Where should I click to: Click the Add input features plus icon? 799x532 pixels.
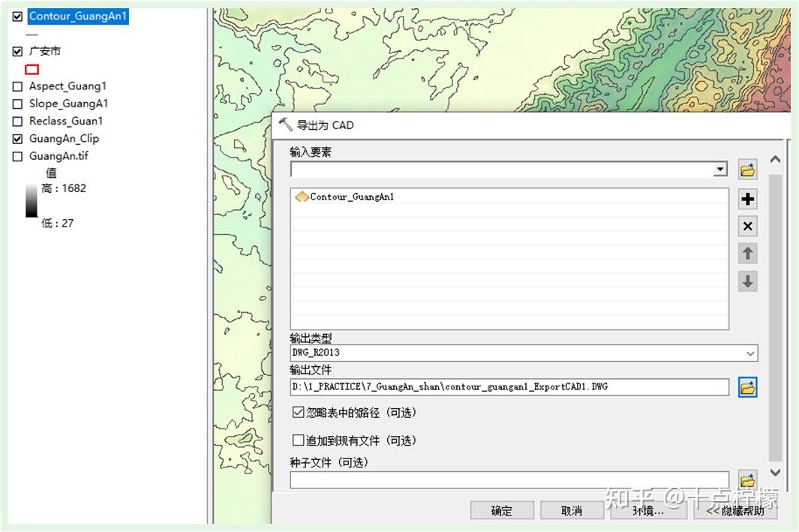747,199
